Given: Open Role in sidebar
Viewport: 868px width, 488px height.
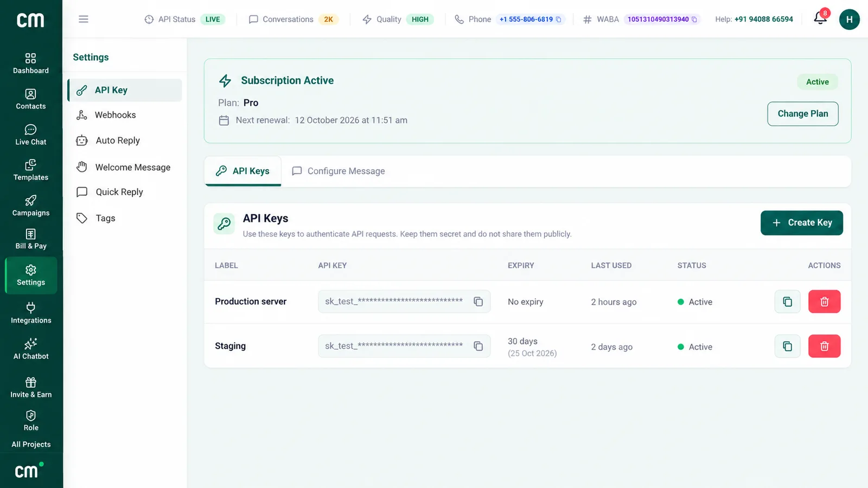Looking at the screenshot, I should pos(31,421).
